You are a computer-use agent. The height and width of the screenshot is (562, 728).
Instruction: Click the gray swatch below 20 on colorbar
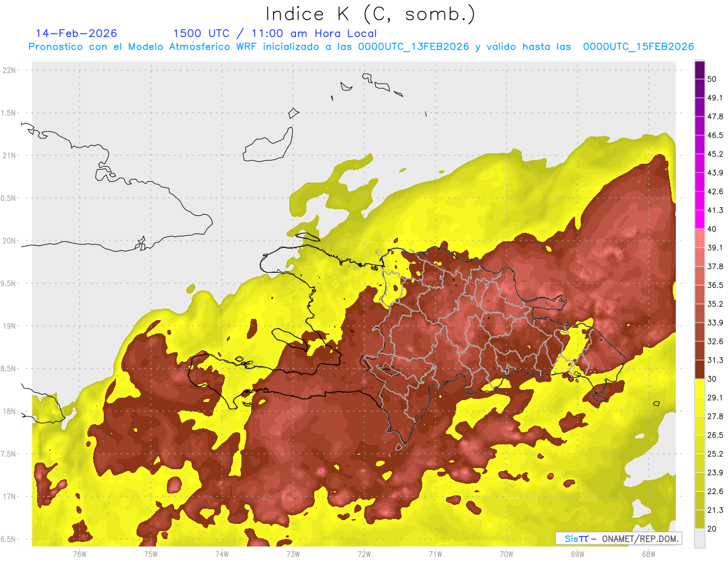click(x=699, y=538)
